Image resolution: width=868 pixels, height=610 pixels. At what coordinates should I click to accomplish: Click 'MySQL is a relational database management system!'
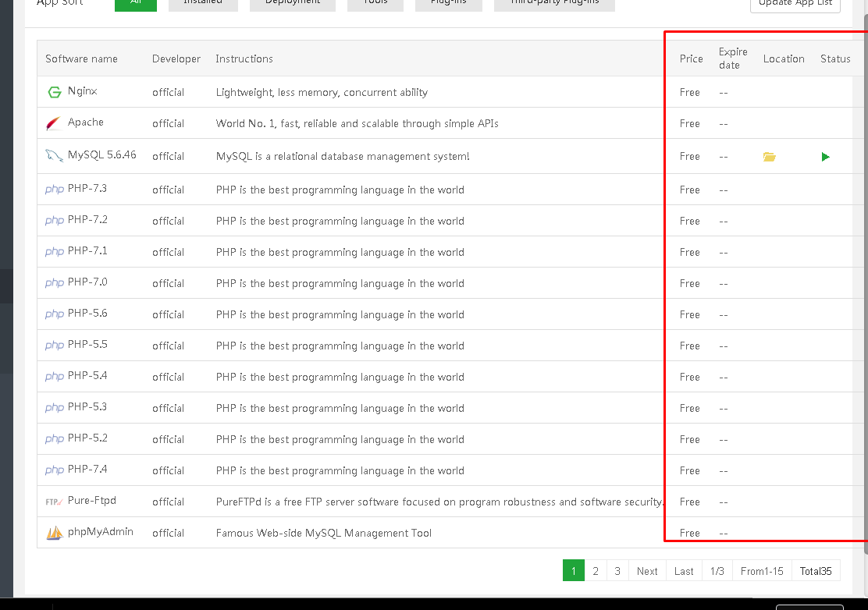(x=343, y=157)
